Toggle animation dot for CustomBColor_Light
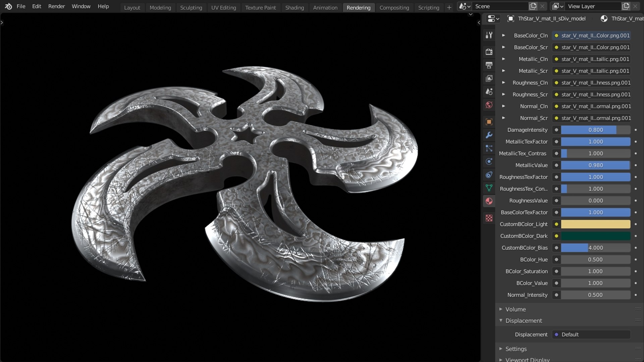 (636, 224)
